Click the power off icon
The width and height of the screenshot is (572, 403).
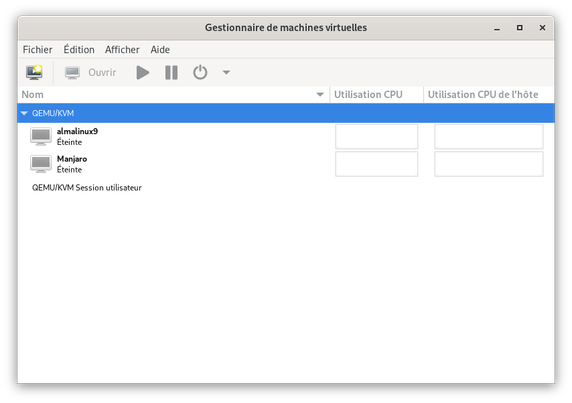tap(200, 72)
